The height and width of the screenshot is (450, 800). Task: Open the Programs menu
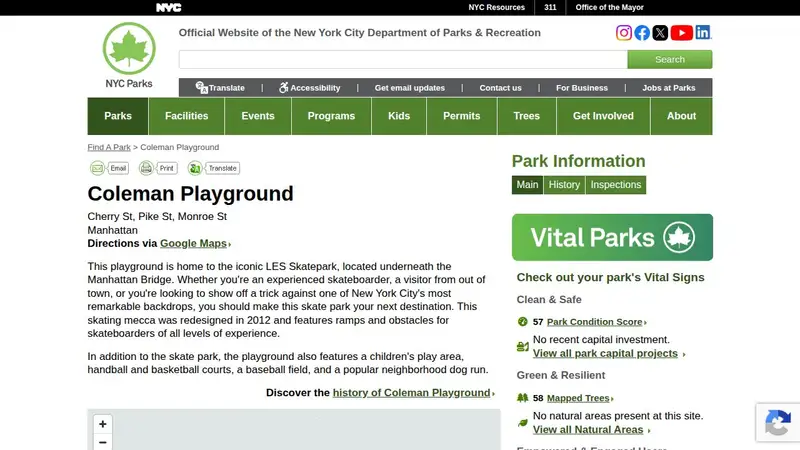pos(331,116)
